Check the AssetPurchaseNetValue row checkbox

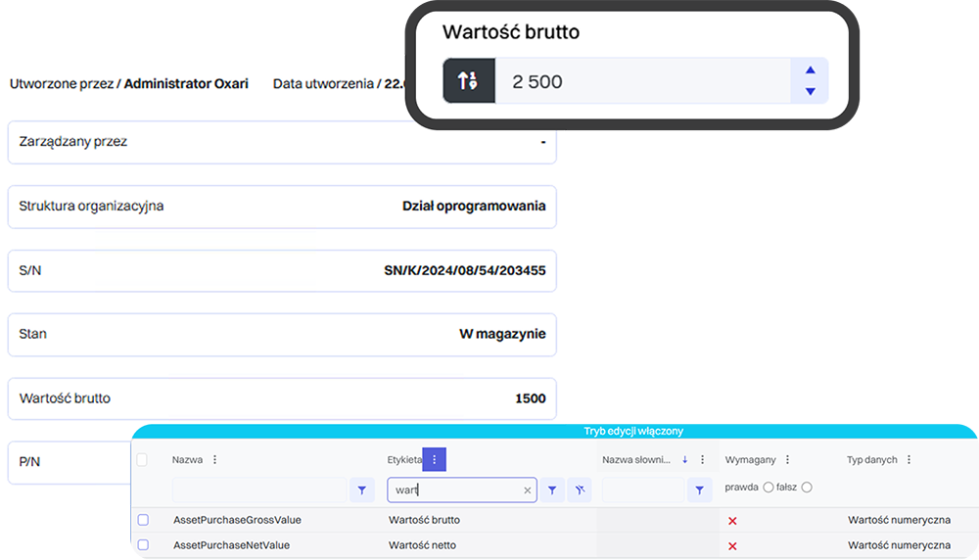143,544
